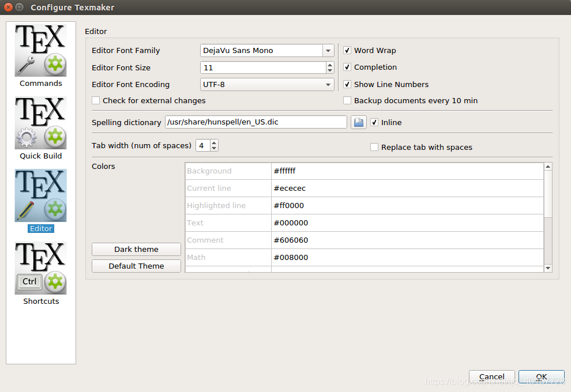Toggle Inline spell checking checkbox

point(374,122)
